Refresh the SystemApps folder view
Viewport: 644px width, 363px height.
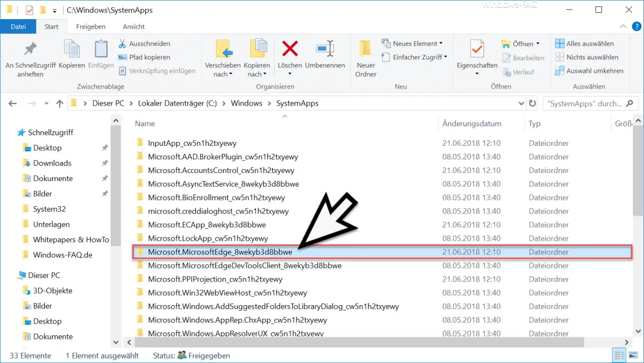coord(533,104)
